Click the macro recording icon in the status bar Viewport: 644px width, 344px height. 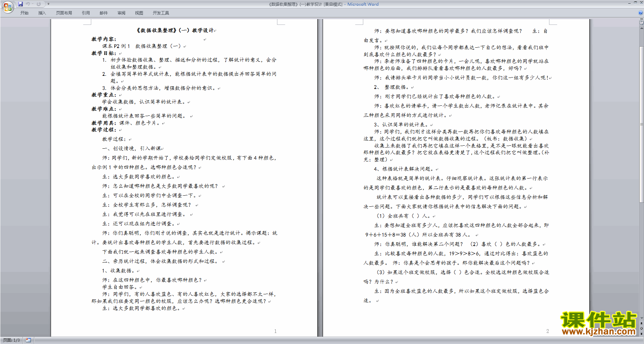click(x=28, y=340)
